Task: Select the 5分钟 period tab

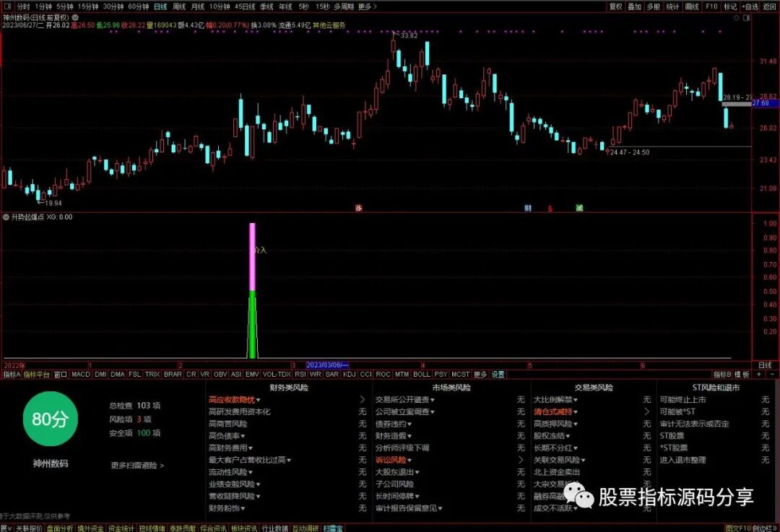Action: 64,6
